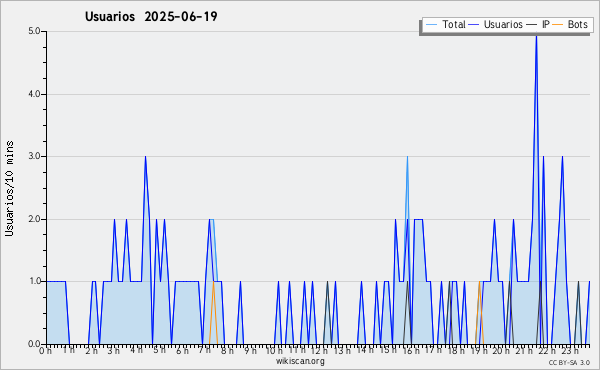Click the '3.0' y-axis value
This screenshot has height=370, width=600.
tap(34, 156)
